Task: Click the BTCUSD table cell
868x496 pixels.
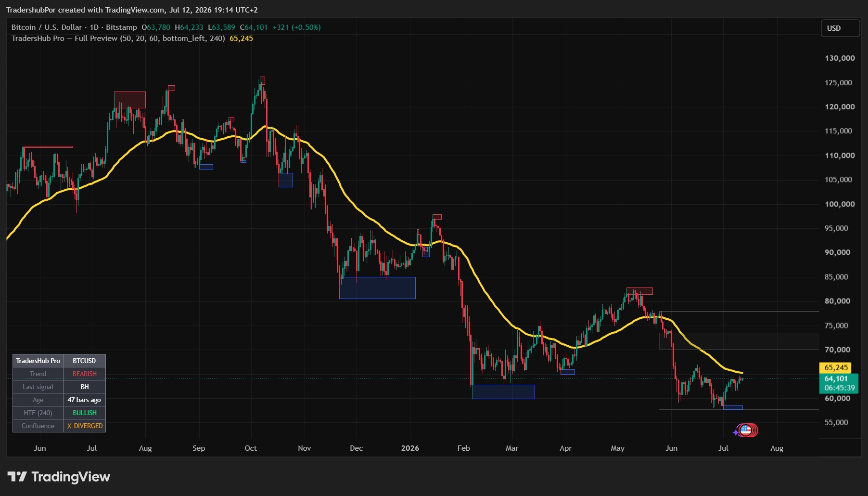Action: [x=84, y=361]
